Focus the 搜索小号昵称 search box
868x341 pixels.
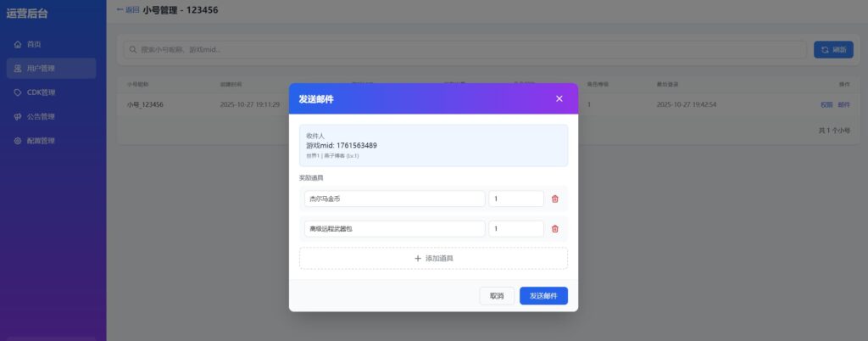(465, 50)
